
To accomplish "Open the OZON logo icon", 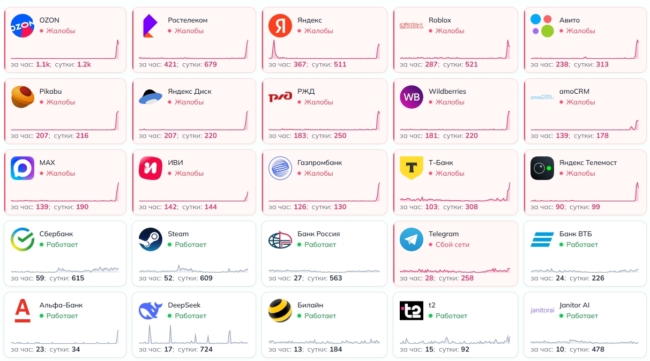I will (x=22, y=26).
